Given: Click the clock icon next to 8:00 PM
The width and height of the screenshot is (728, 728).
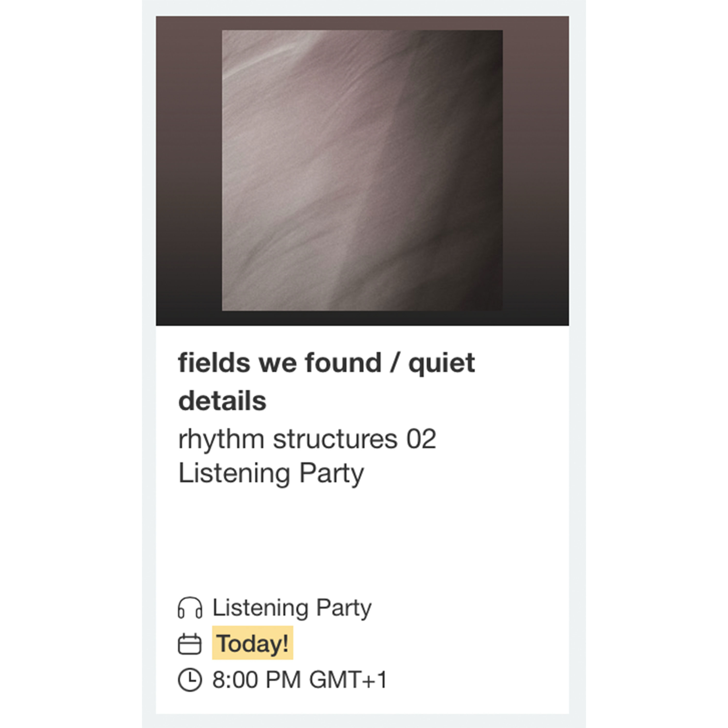Looking at the screenshot, I should (190, 680).
